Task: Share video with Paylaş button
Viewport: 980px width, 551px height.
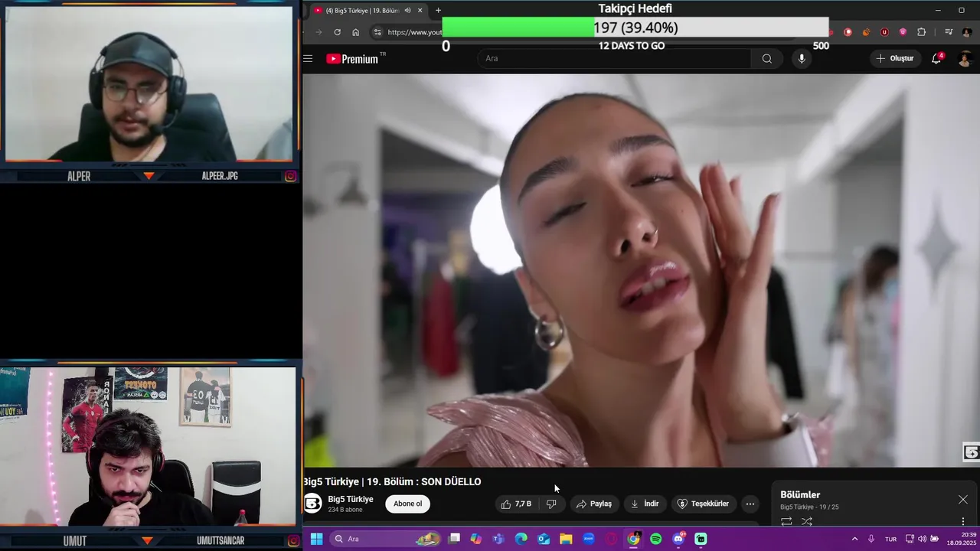Action: coord(594,504)
